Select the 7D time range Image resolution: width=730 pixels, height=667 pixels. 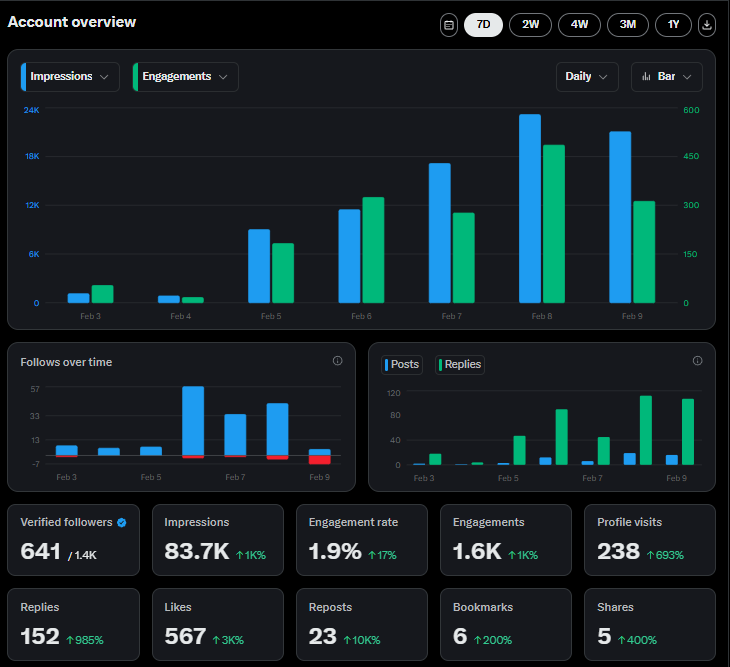(483, 25)
